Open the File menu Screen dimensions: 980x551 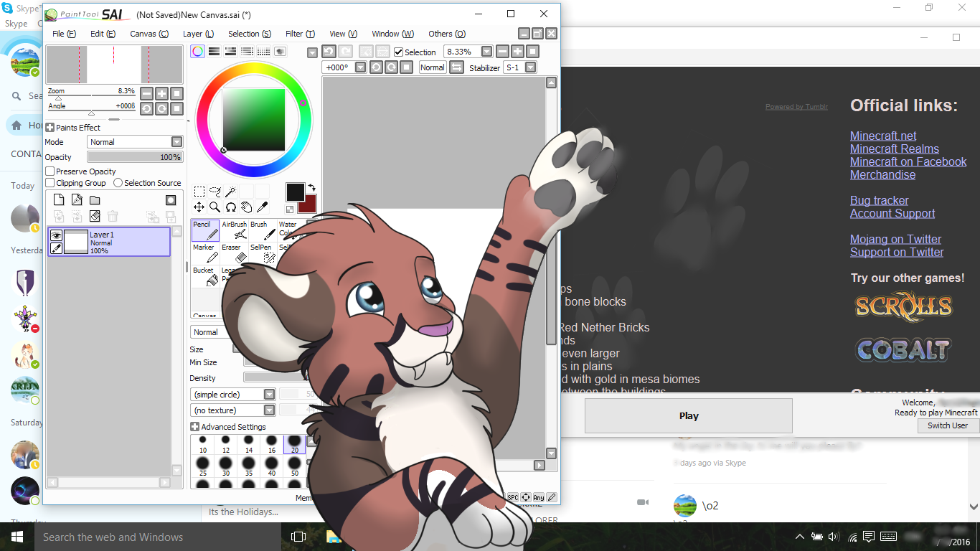click(64, 34)
